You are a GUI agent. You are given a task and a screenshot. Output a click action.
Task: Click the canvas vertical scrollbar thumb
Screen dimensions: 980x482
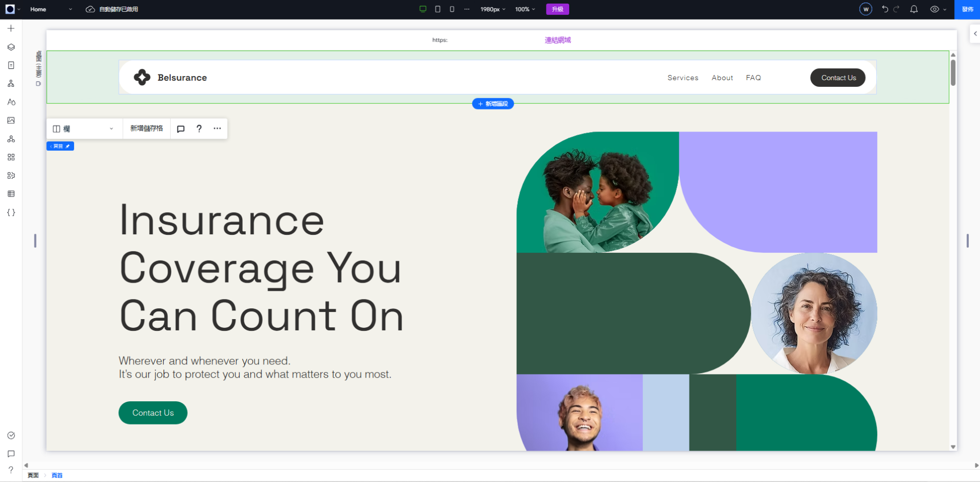pos(953,72)
